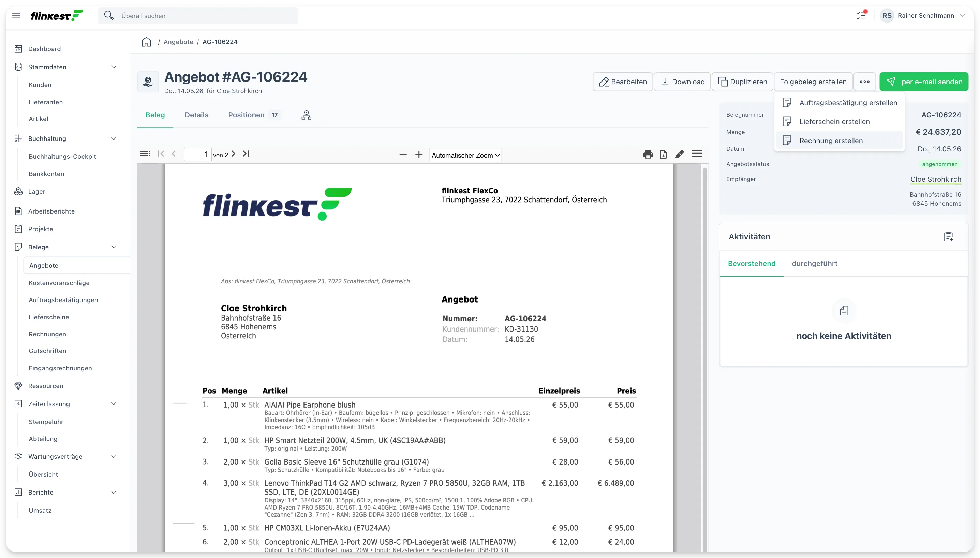
Task: Open Kostenvoranschläge in sidebar
Action: click(59, 283)
